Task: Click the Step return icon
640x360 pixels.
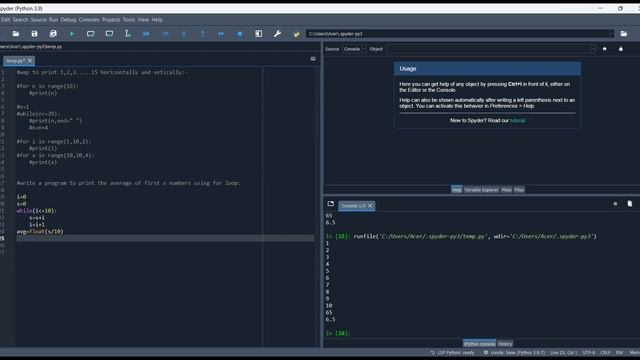Action: click(202, 34)
